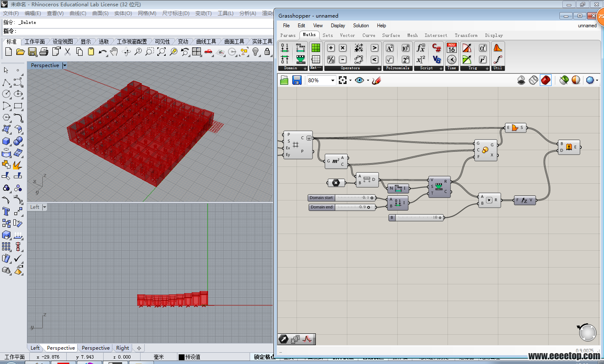
Task: Click the red car shade icon in Rhino
Action: point(208,52)
